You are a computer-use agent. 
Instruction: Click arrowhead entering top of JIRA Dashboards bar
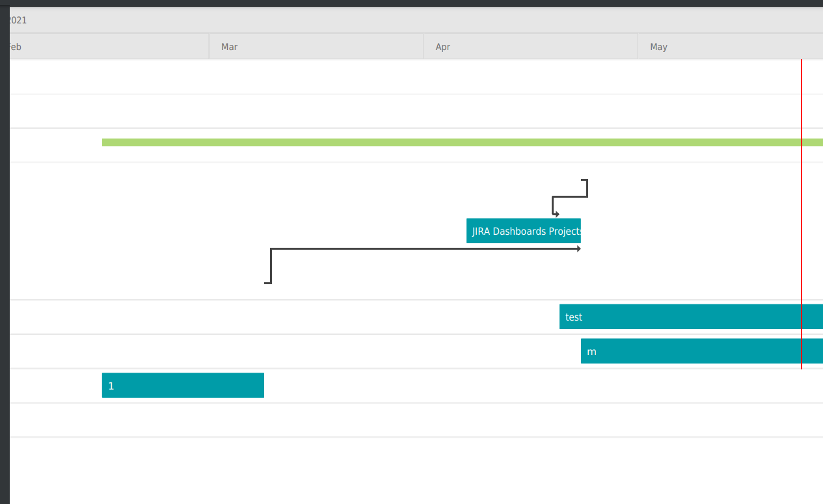[556, 214]
